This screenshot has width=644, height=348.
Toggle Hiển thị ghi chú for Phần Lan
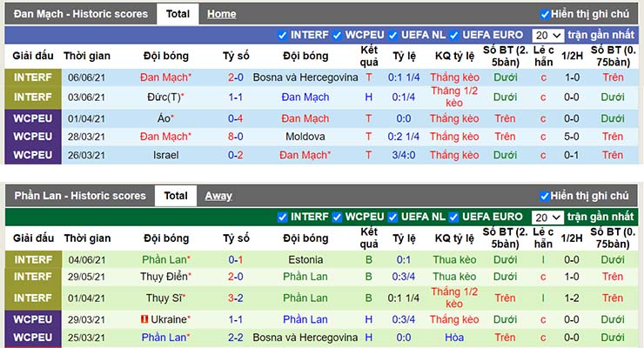(x=545, y=196)
